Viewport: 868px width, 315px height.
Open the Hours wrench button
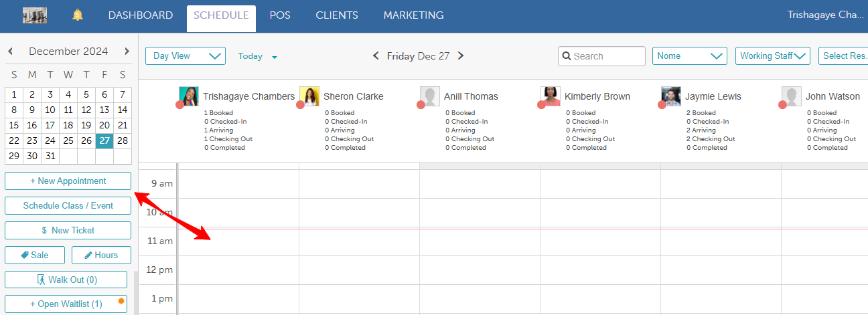[101, 255]
